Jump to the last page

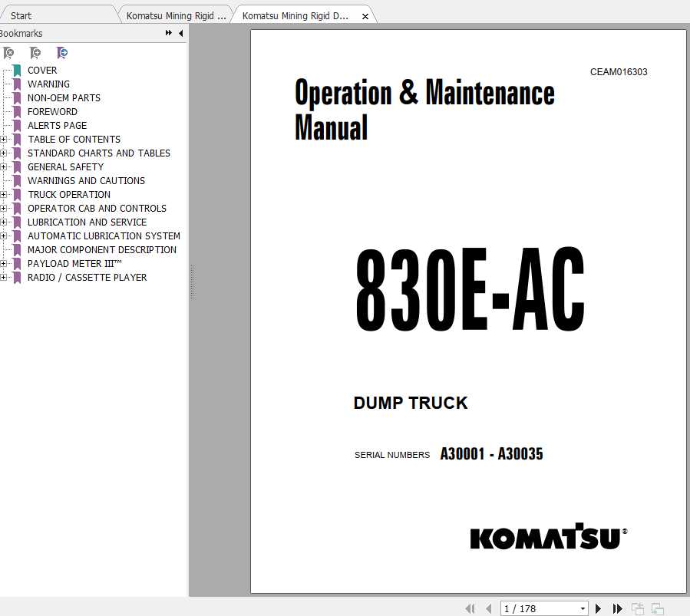618,608
